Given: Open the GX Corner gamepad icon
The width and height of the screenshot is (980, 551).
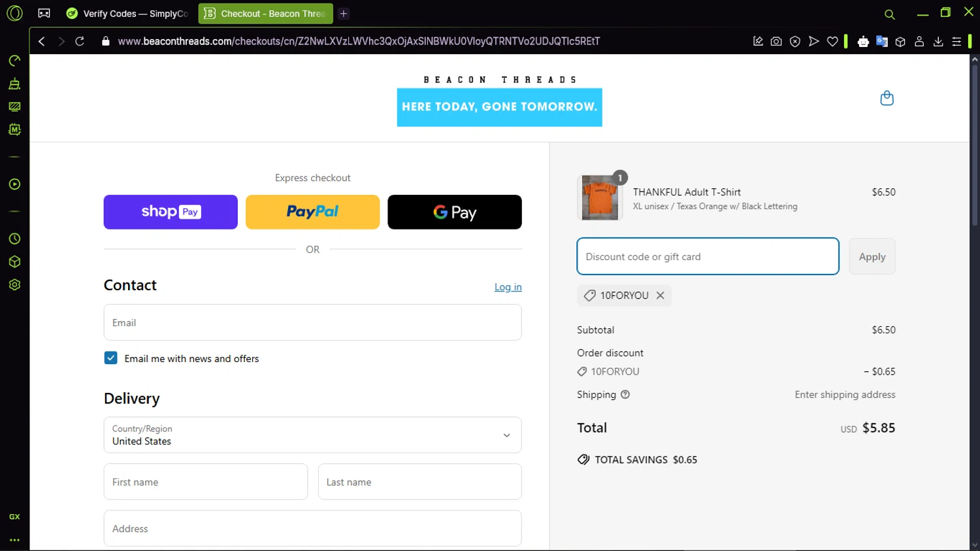Looking at the screenshot, I should 44,13.
